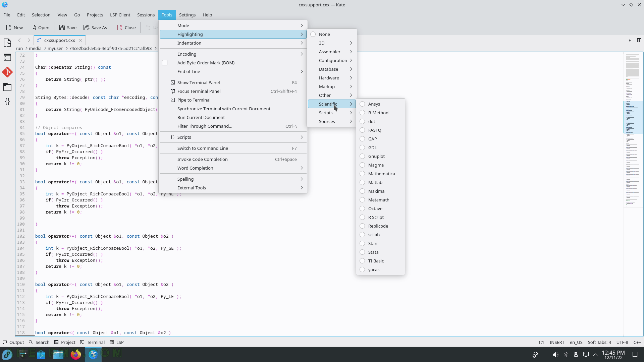Click the Save toolbar button
Image resolution: width=644 pixels, height=362 pixels.
68,27
